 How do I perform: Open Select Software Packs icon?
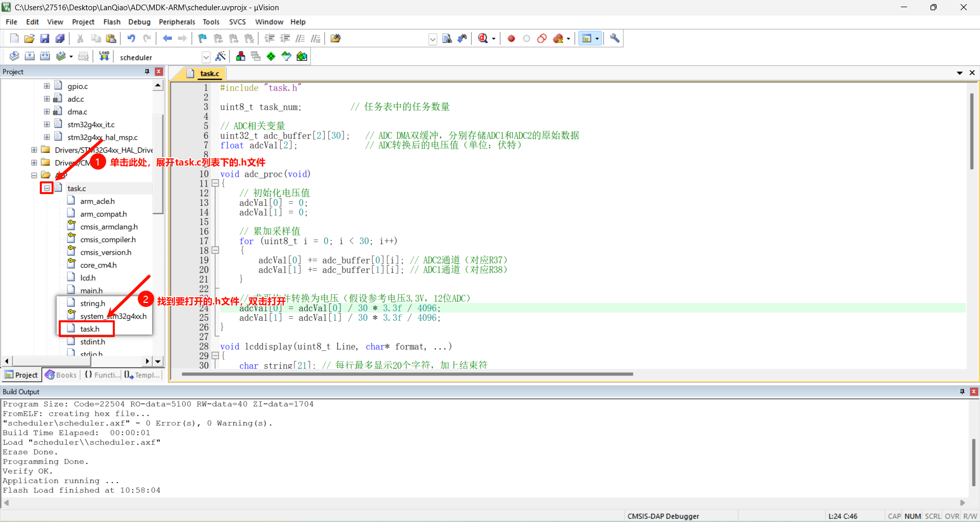286,56
